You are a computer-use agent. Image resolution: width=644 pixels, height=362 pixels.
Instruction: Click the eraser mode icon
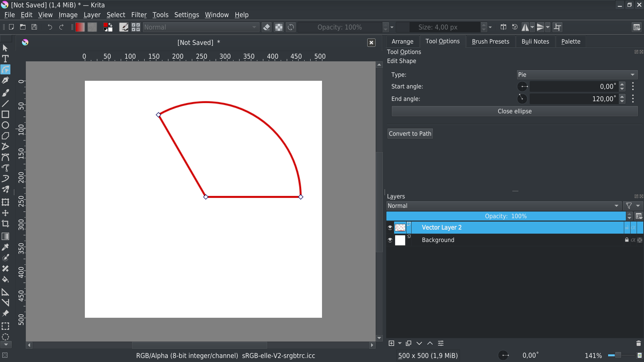pyautogui.click(x=267, y=27)
